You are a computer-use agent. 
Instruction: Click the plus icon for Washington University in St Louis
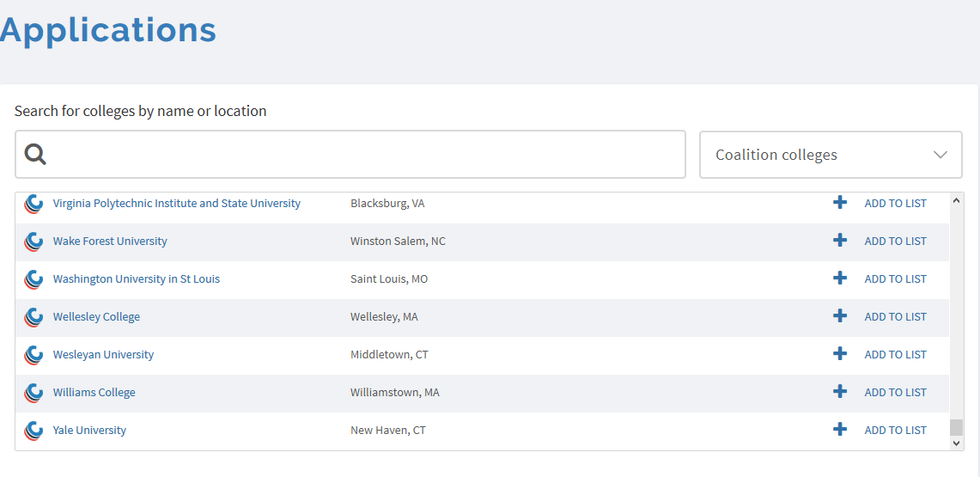click(x=840, y=278)
